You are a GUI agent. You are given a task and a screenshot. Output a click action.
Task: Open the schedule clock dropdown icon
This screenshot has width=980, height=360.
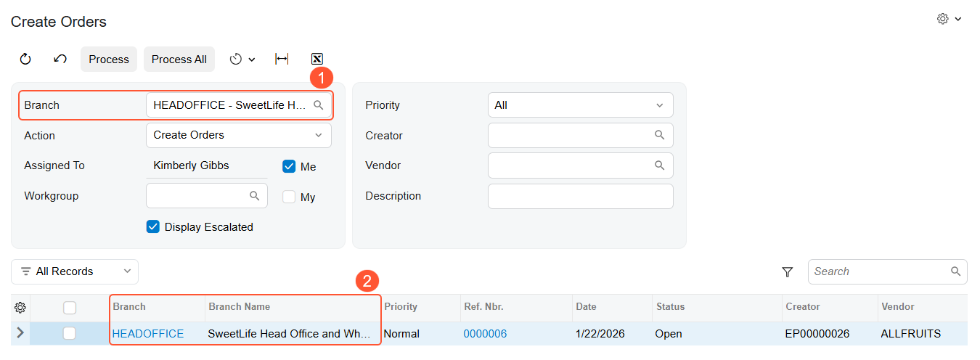pos(242,60)
